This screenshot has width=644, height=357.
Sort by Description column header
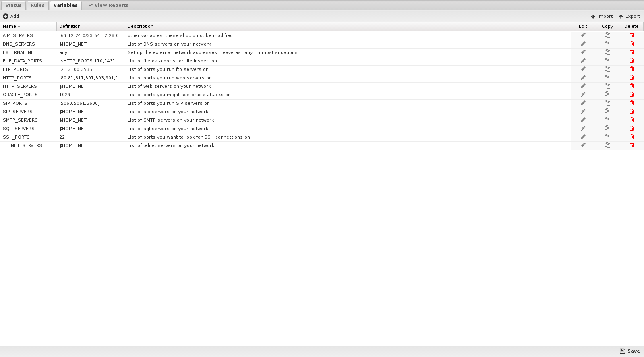point(348,26)
